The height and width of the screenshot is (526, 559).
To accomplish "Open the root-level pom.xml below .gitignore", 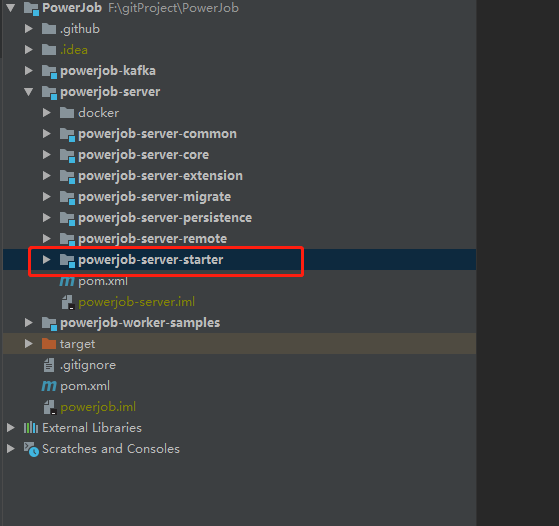I will pos(85,386).
